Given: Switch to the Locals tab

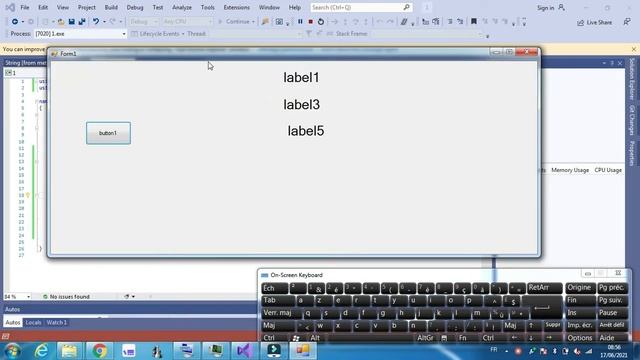Looking at the screenshot, I should pos(33,322).
